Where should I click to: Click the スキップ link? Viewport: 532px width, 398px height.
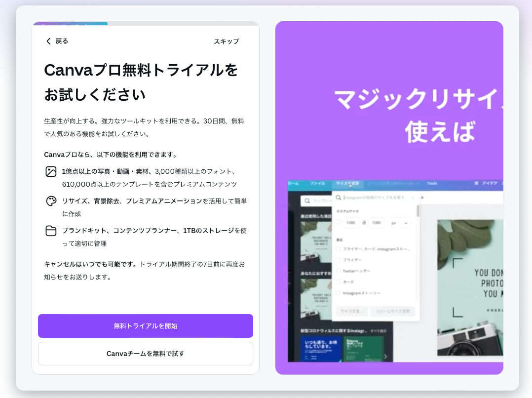click(227, 41)
